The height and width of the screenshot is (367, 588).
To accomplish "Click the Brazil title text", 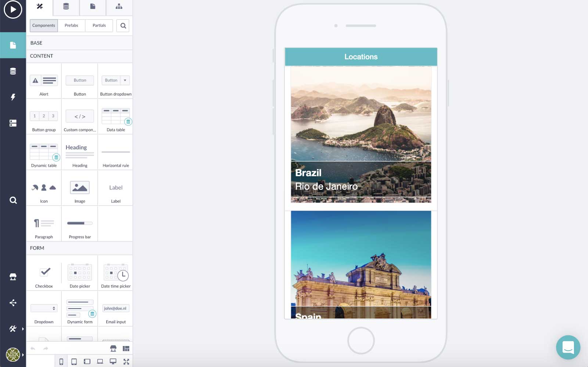I will tap(308, 173).
